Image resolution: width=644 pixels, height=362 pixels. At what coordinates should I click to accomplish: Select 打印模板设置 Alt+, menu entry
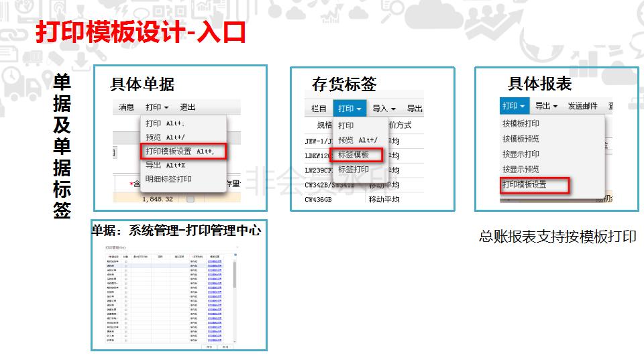182,151
